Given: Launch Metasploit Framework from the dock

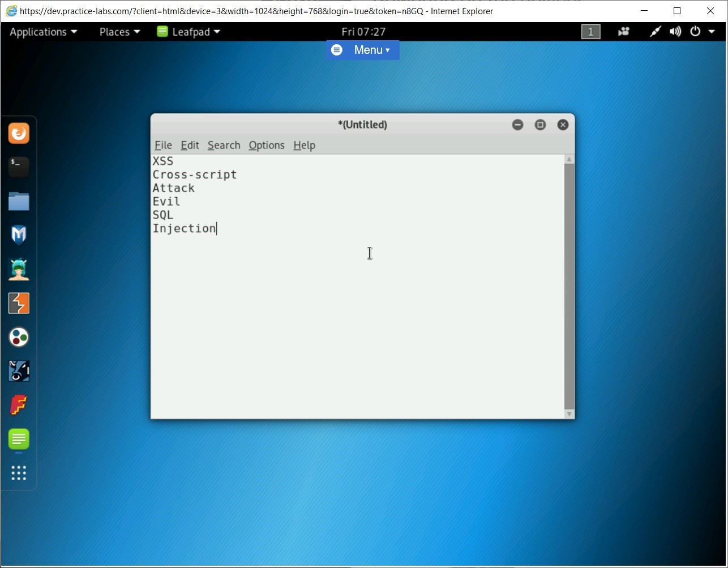Looking at the screenshot, I should coord(19,235).
